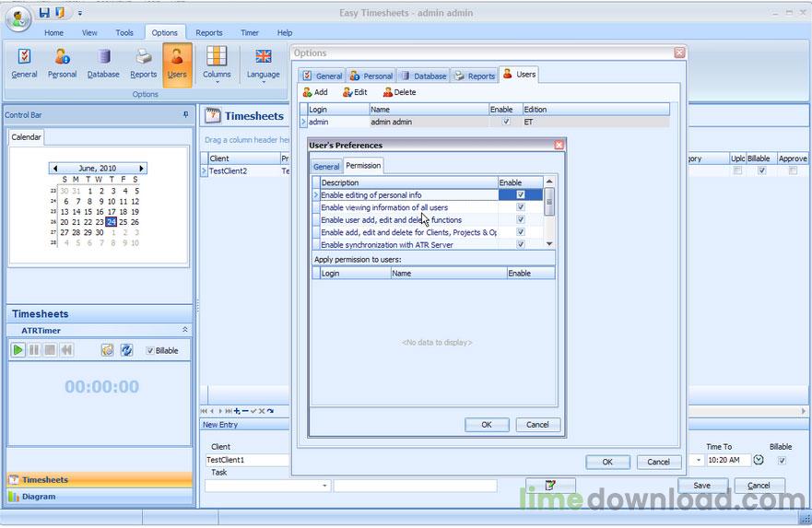The image size is (812, 528).
Task: Open the Reports ribbon icon
Action: point(143,63)
